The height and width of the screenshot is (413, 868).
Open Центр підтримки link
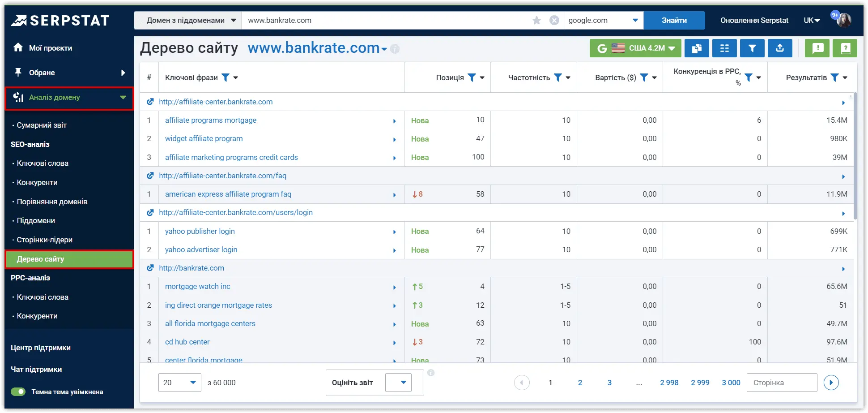41,348
